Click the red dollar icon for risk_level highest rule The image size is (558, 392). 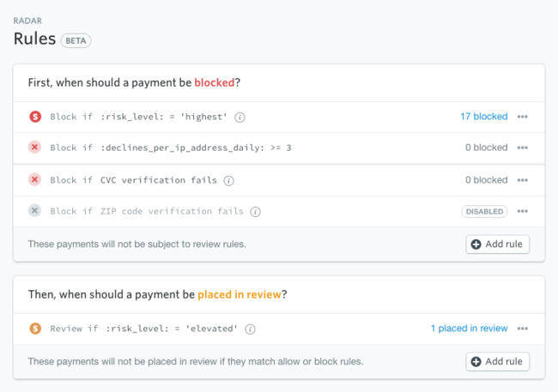pyautogui.click(x=35, y=117)
